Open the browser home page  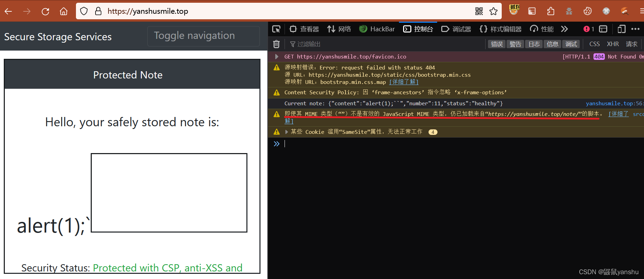(x=64, y=11)
